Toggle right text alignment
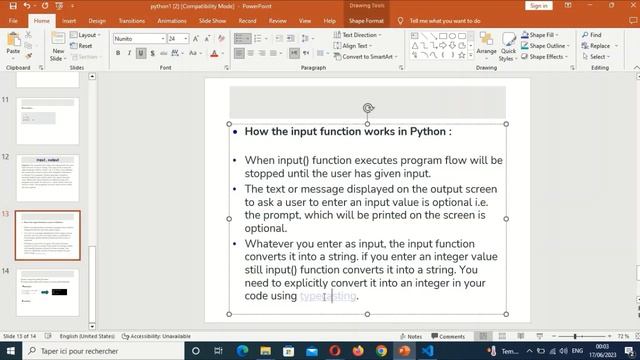The image size is (640, 360). [262, 53]
